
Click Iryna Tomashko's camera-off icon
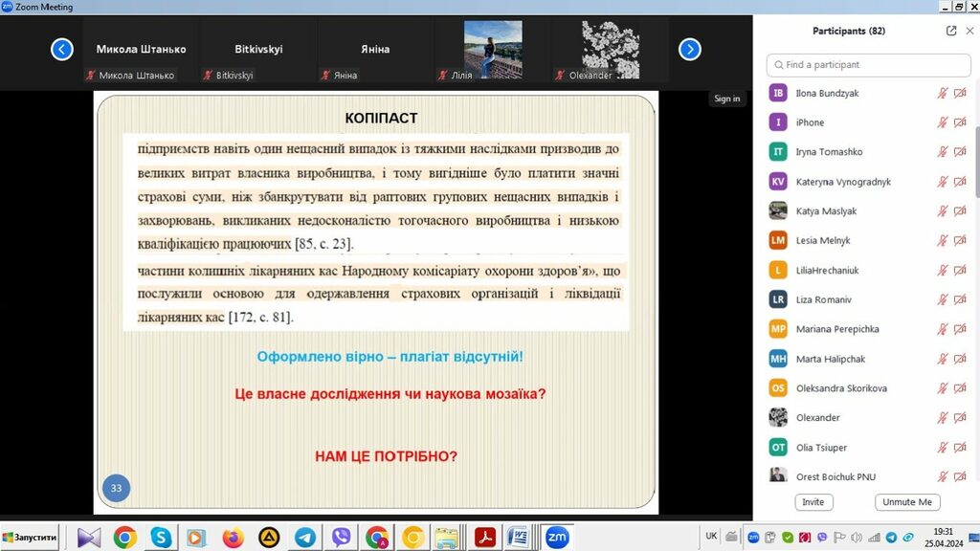pos(960,152)
